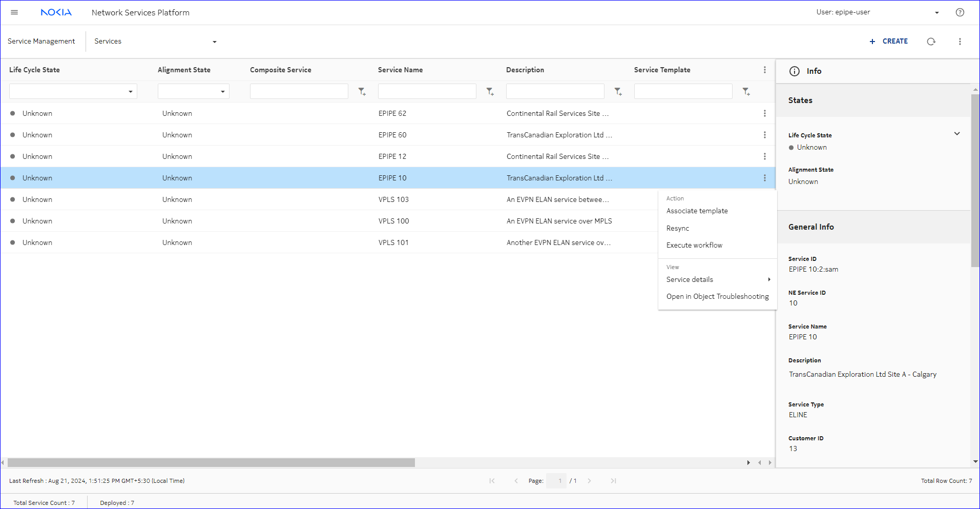This screenshot has height=509, width=980.
Task: Expand the Services view dropdown
Action: pos(214,42)
